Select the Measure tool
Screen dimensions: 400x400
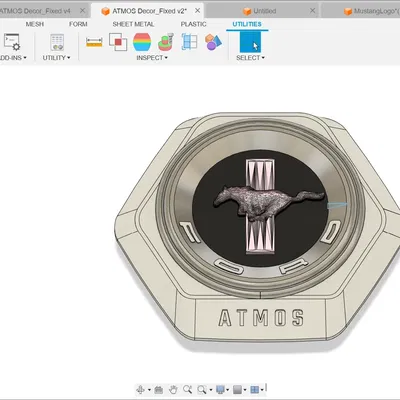(x=94, y=42)
